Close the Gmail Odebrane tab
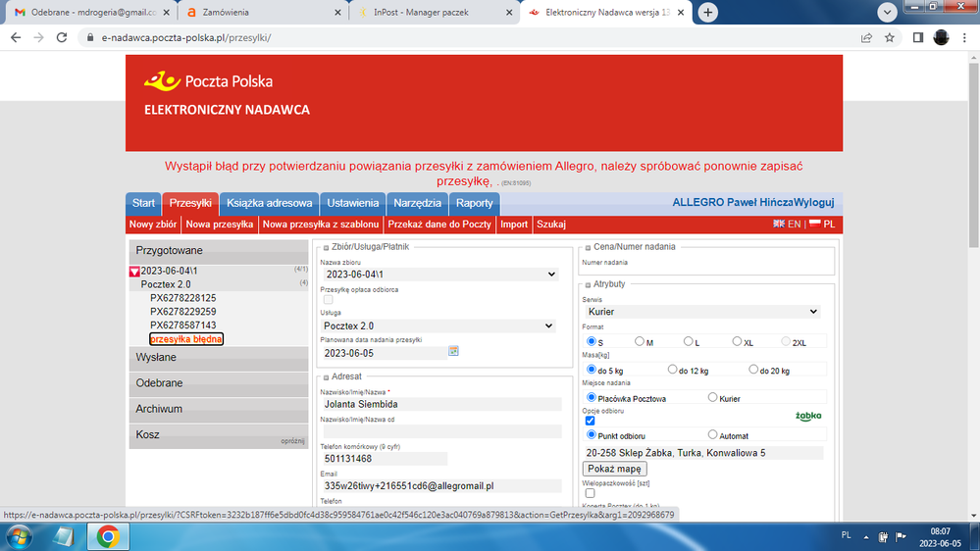980x551 pixels. 166,12
